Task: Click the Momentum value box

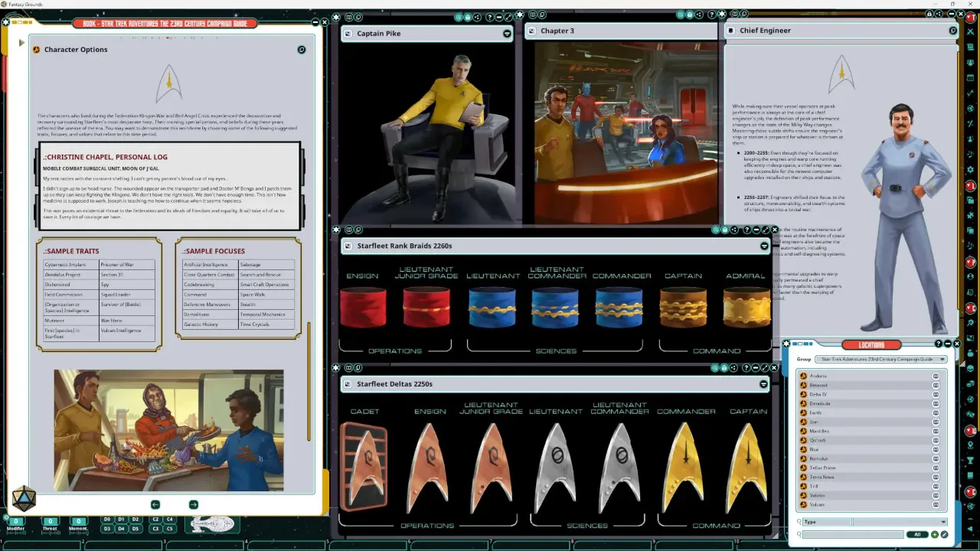Action: [x=78, y=521]
